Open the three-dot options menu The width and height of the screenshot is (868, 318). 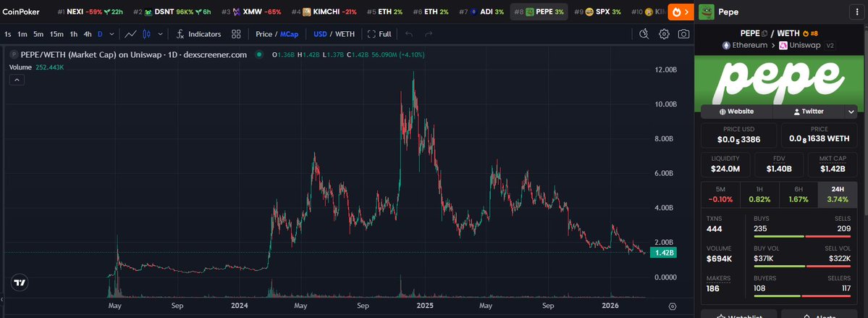[856, 12]
